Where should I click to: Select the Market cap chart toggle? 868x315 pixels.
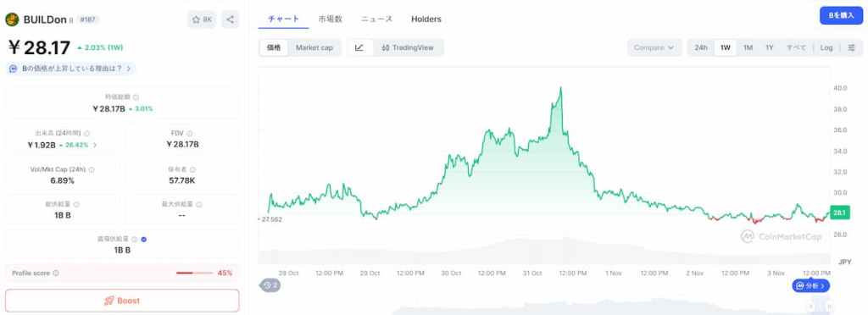click(314, 47)
